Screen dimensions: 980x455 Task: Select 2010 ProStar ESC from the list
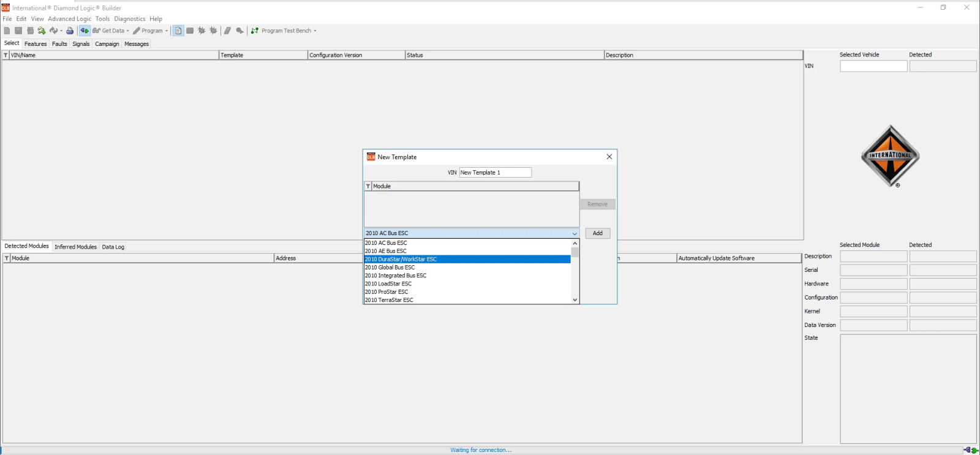[x=467, y=292]
